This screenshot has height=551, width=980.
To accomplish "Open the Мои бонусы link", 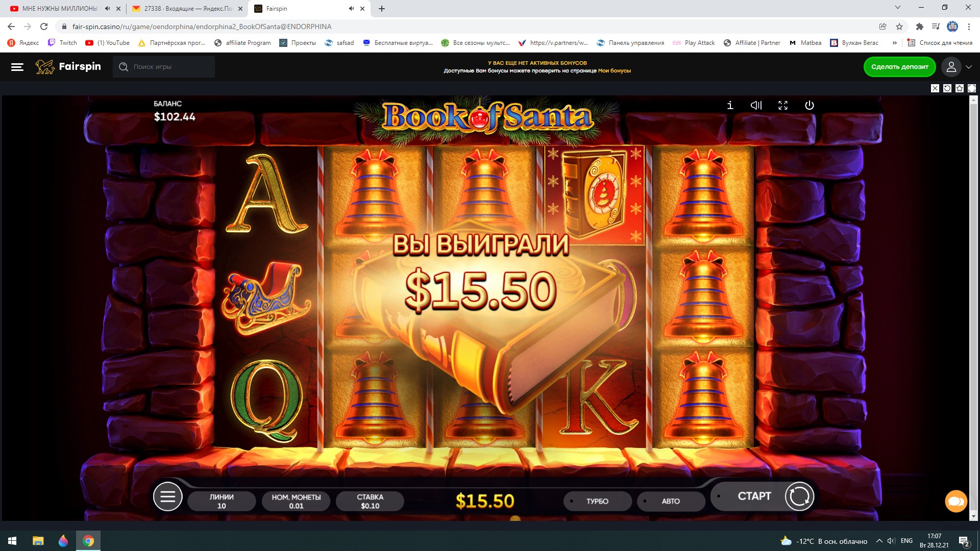I will [614, 71].
